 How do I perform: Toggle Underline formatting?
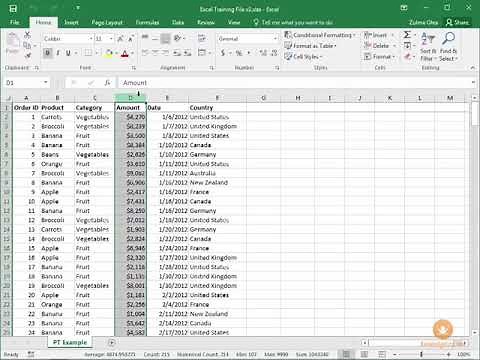[x=68, y=53]
